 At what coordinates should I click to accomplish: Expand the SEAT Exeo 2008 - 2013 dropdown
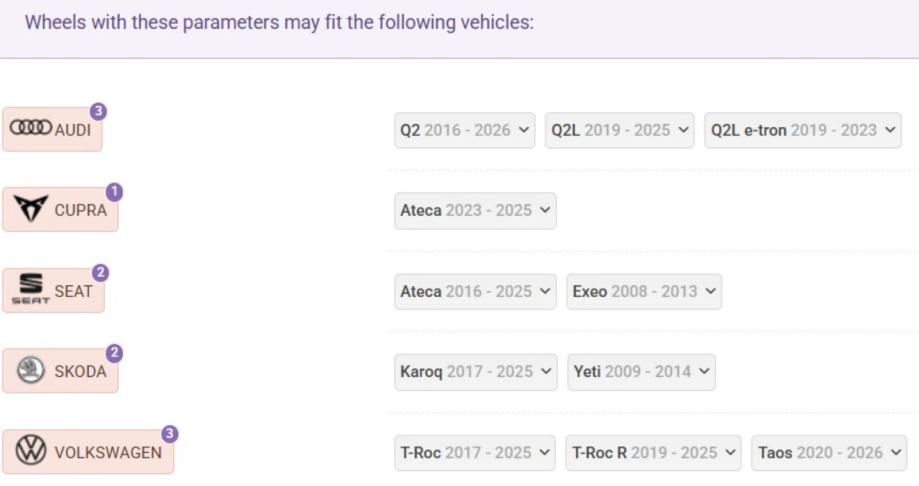644,292
